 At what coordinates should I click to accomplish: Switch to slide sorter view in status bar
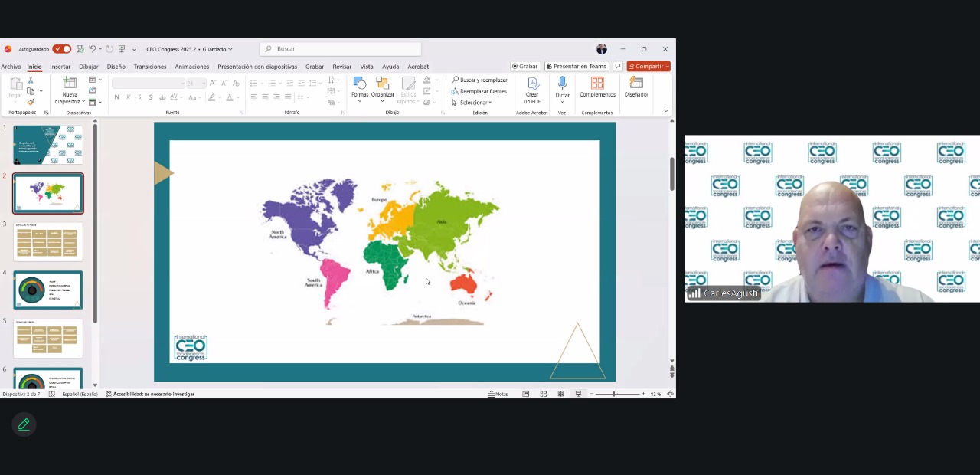click(543, 394)
